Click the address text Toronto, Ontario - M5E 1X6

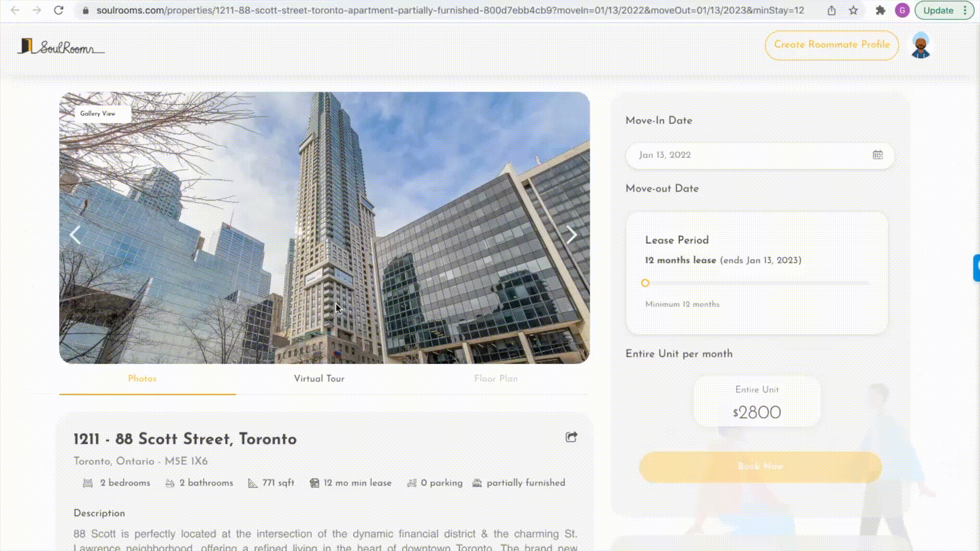pos(140,461)
